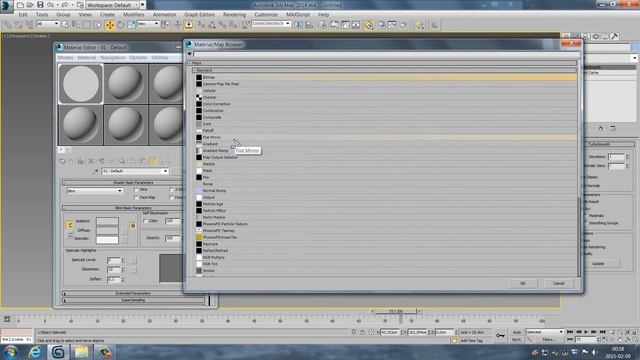Image resolution: width=640 pixels, height=360 pixels.
Task: Open the material name dropdown 01 - Default
Action: coord(135,171)
